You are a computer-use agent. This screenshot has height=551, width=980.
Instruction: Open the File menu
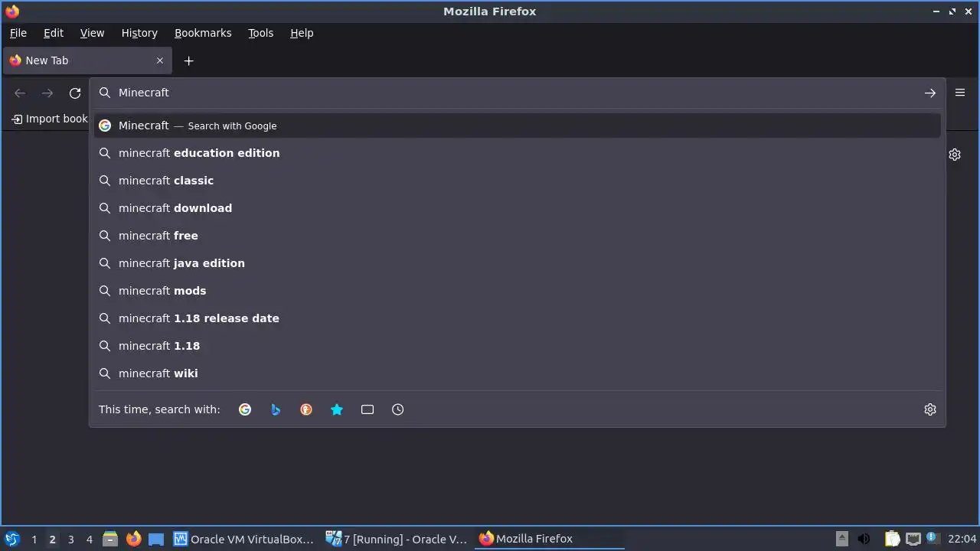pyautogui.click(x=18, y=33)
